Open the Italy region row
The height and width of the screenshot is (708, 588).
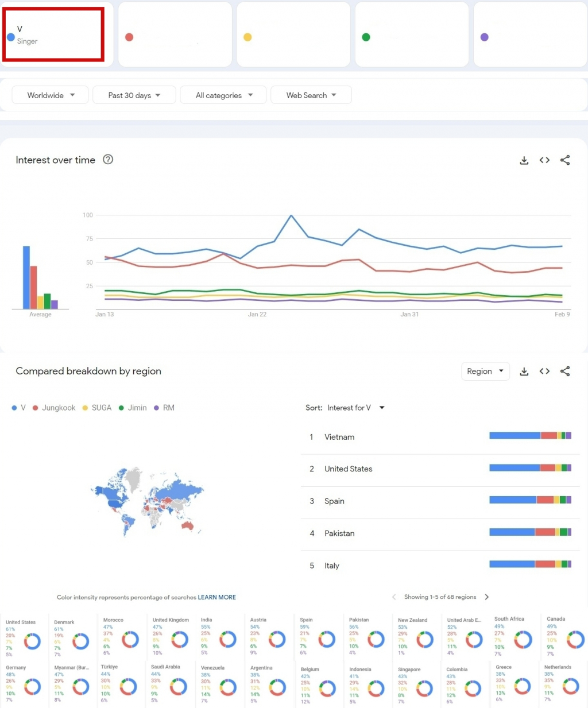[440, 566]
